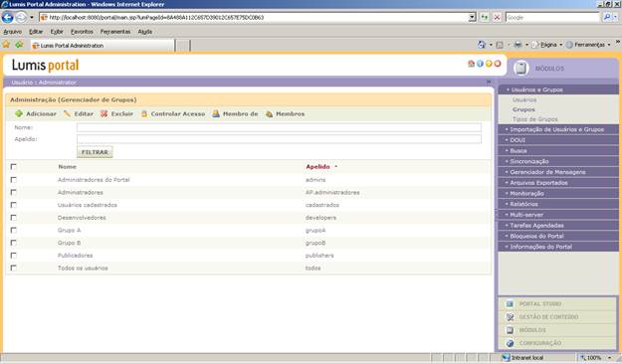Check the Grupo A row checkbox

click(14, 230)
